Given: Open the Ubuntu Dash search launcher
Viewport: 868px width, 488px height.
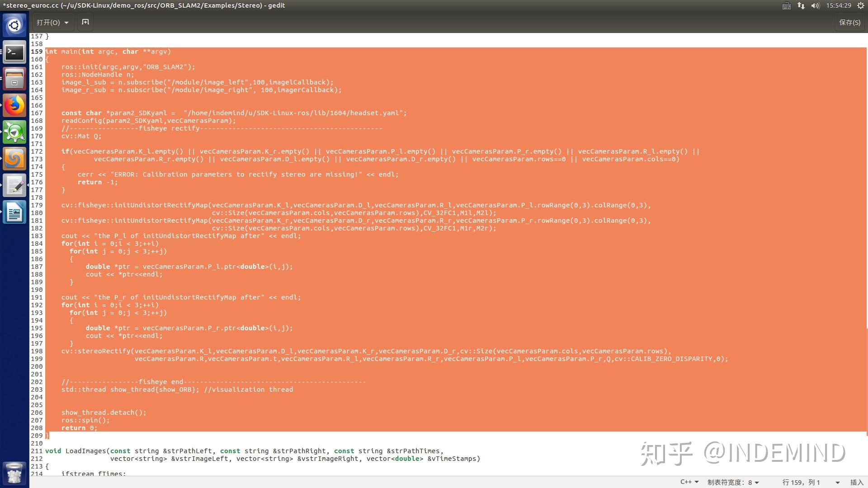Looking at the screenshot, I should tap(14, 25).
